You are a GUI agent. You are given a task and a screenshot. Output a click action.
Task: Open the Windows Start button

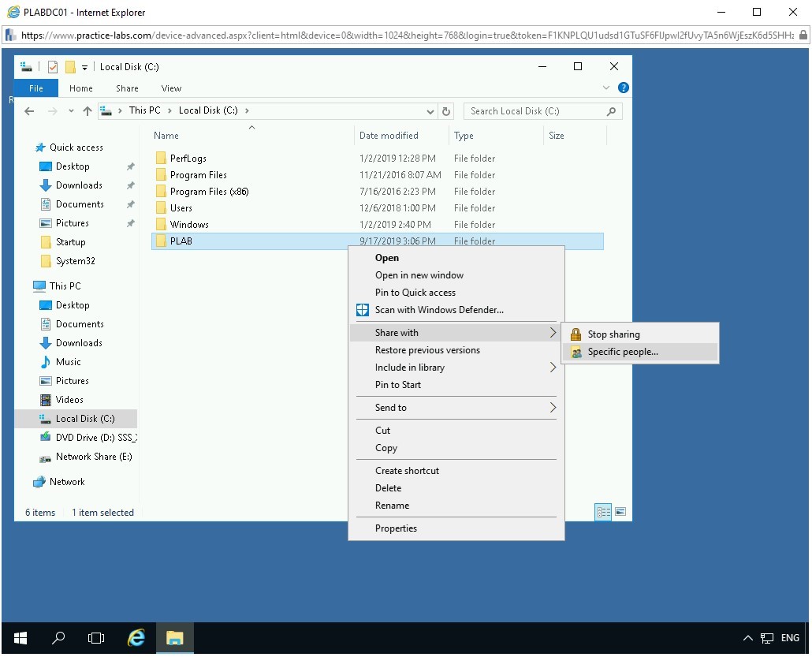20,638
